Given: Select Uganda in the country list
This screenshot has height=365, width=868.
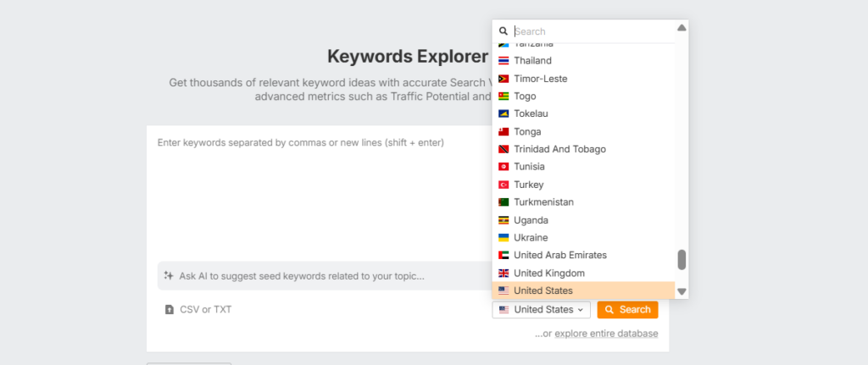Looking at the screenshot, I should pyautogui.click(x=583, y=220).
